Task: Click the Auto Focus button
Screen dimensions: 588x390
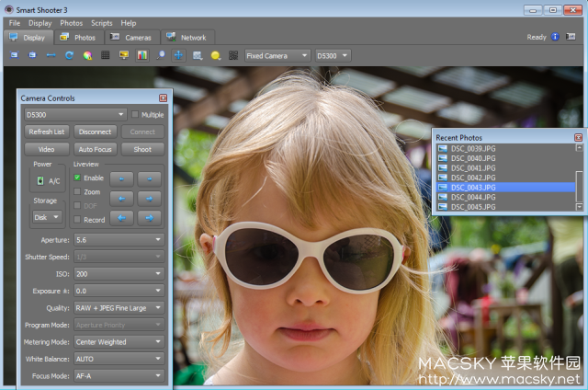Action: pyautogui.click(x=96, y=149)
